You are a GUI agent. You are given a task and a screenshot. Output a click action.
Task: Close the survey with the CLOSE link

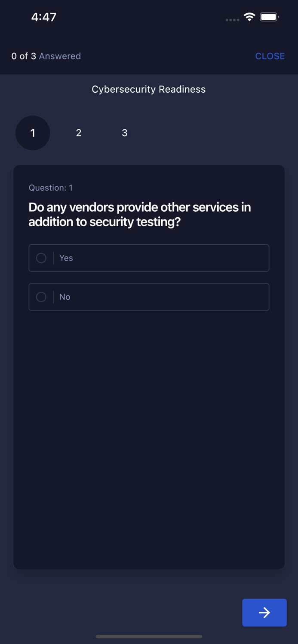coord(270,56)
